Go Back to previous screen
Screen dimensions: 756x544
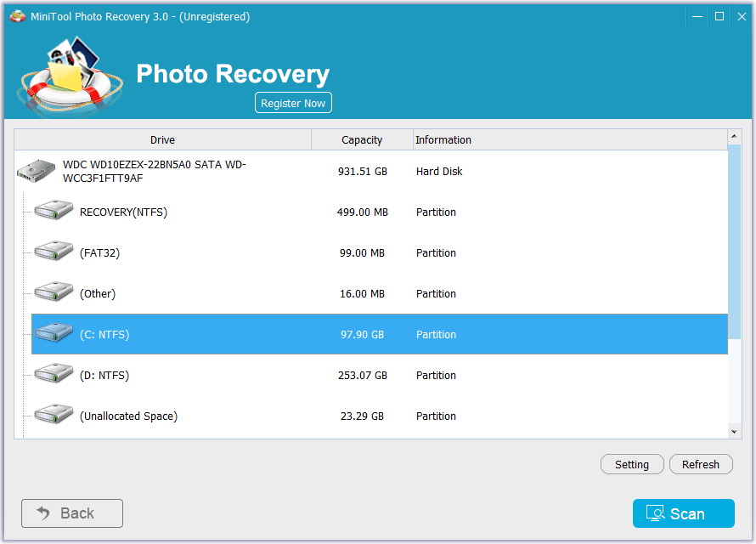72,513
